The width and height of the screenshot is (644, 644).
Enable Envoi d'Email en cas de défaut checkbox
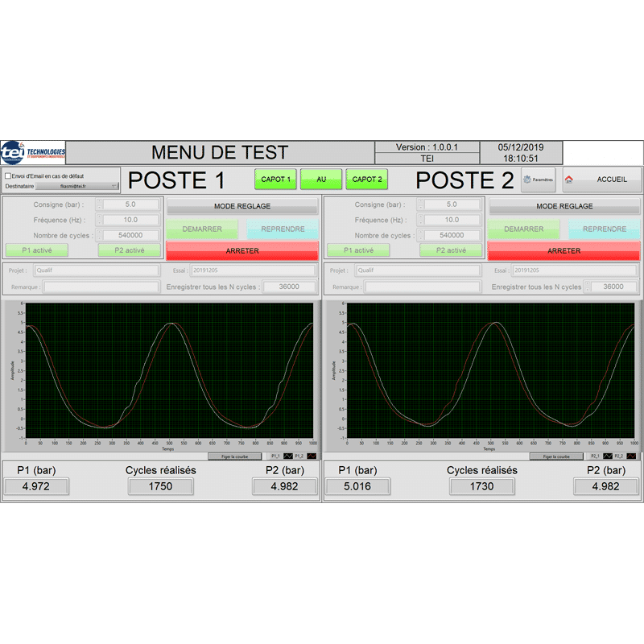tap(8, 175)
